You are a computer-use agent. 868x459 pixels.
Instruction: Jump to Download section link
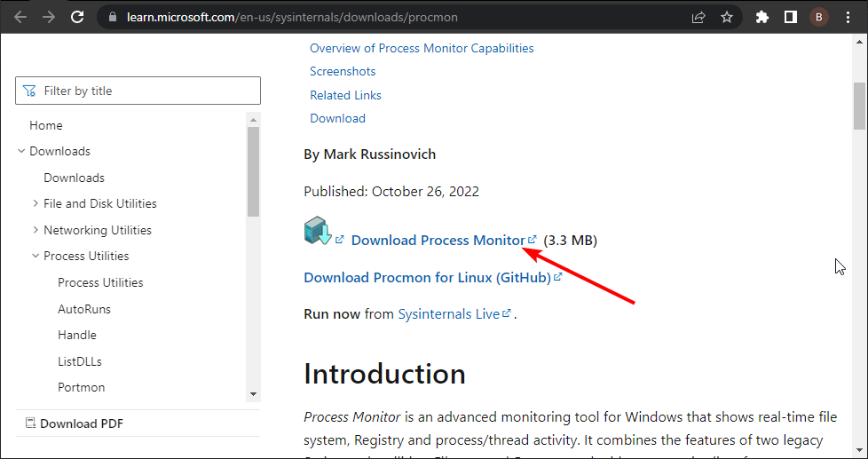tap(337, 118)
